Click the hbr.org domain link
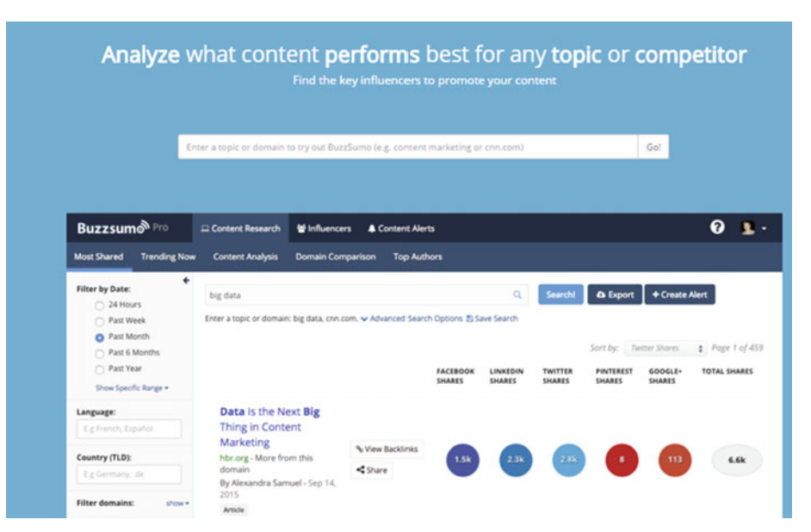811x532 pixels. (234, 458)
